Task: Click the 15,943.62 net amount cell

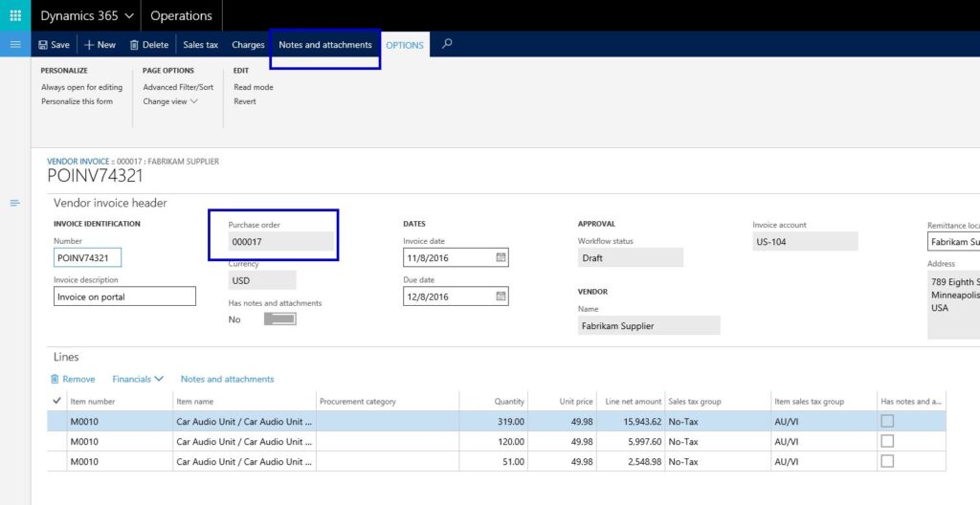Action: (x=630, y=421)
